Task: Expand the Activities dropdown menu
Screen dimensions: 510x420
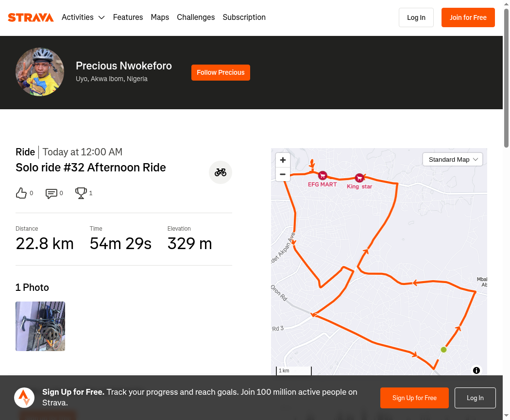Action: (83, 17)
